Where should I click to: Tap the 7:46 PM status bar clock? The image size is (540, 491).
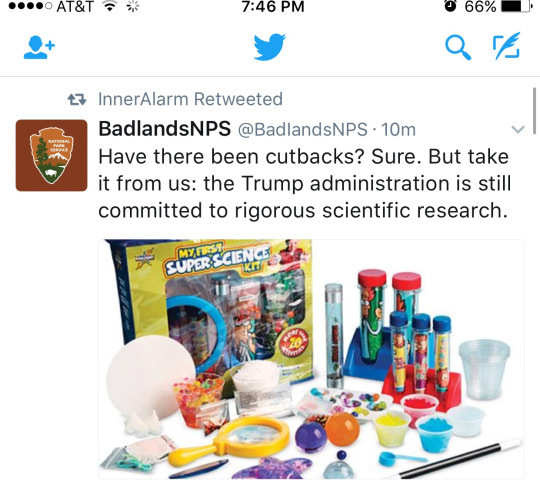point(273,7)
